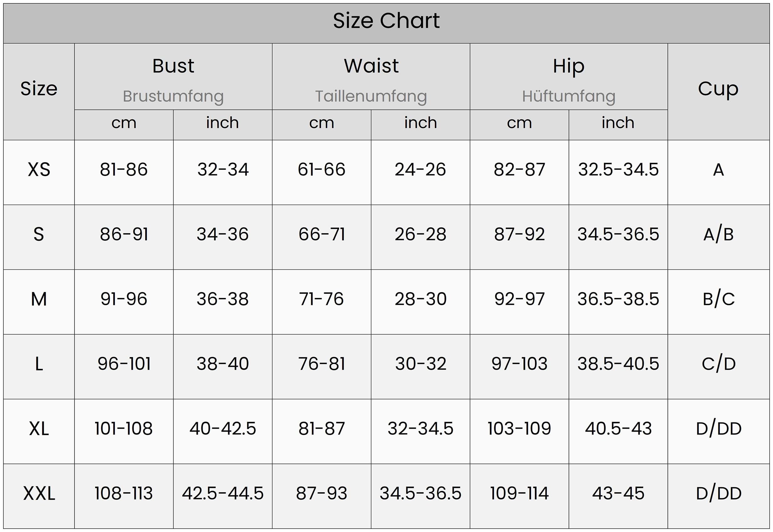Click hip cm value 109-114

[519, 493]
